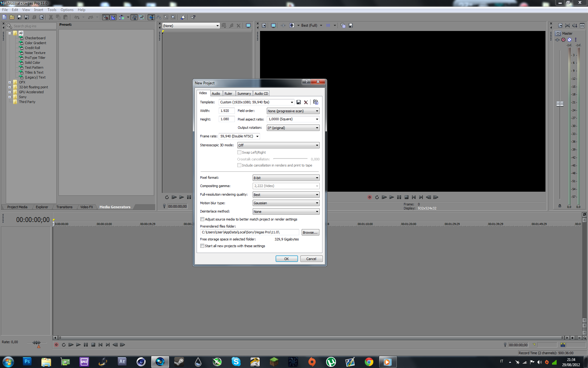Enable Swap Left/Right checkbox
The image size is (588, 368).
point(239,152)
